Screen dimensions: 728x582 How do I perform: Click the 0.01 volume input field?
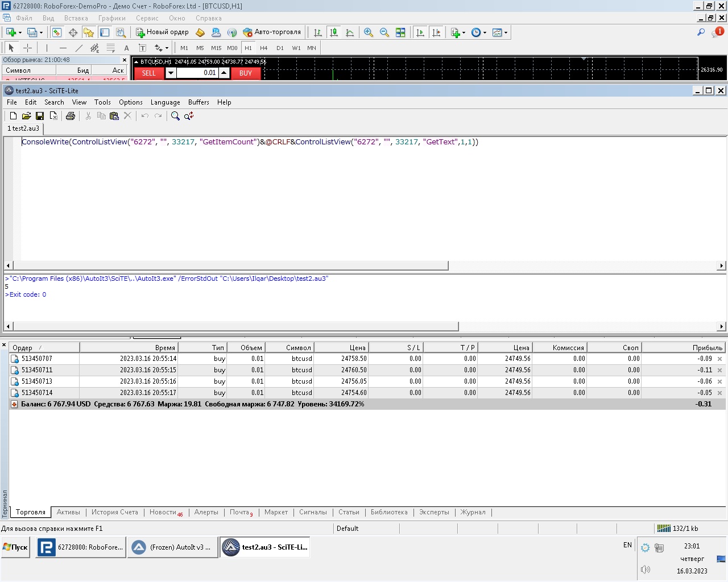[197, 73]
